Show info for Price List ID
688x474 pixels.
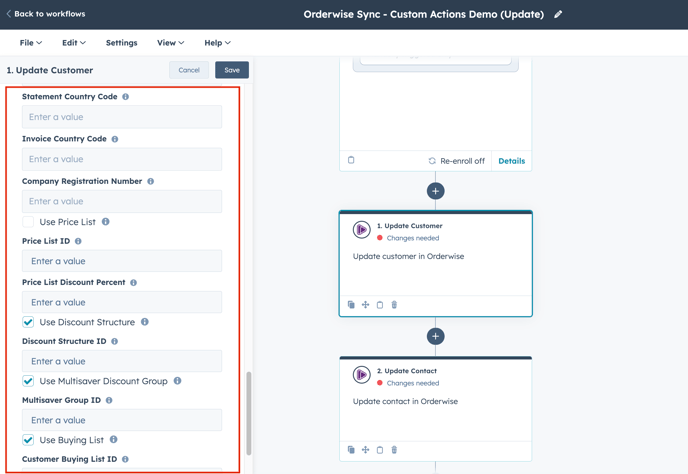[78, 241]
